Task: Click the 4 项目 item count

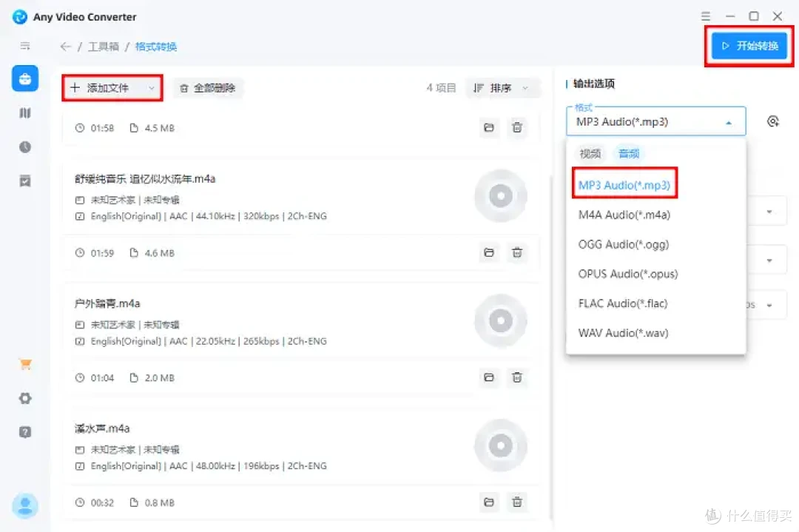Action: click(441, 87)
